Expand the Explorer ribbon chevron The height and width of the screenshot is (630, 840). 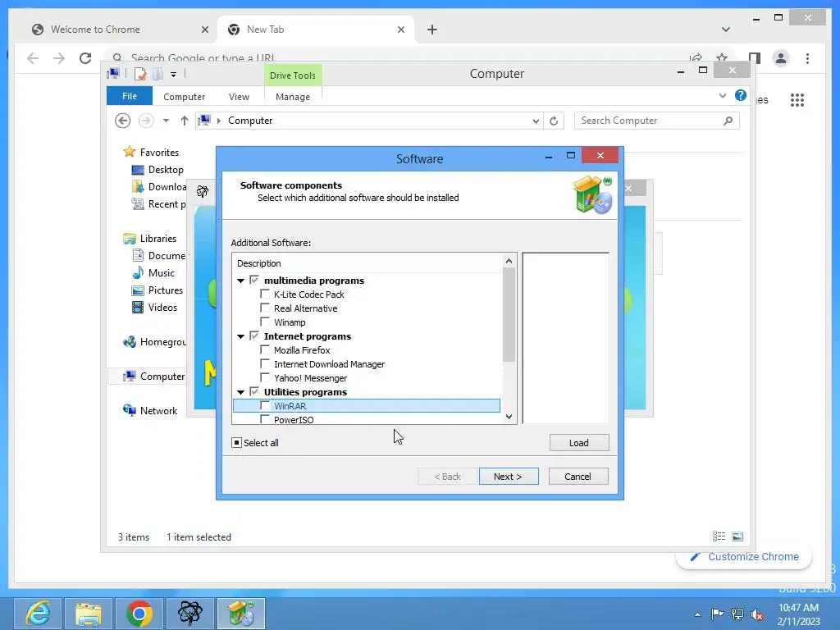723,95
